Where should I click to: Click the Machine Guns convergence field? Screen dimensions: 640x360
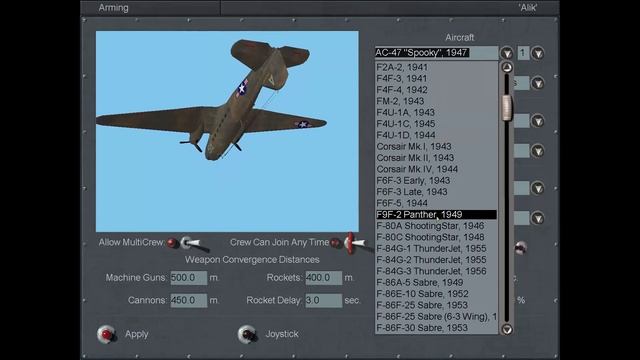tap(189, 278)
